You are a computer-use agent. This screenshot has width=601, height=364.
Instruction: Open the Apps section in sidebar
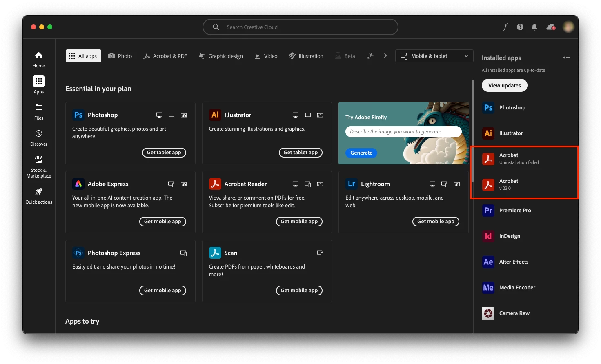(39, 85)
